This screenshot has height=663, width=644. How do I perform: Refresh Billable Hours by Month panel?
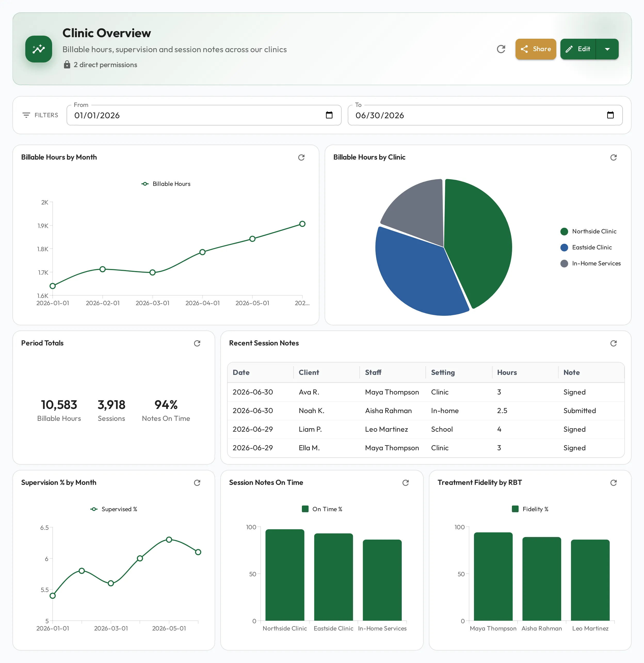[301, 157]
